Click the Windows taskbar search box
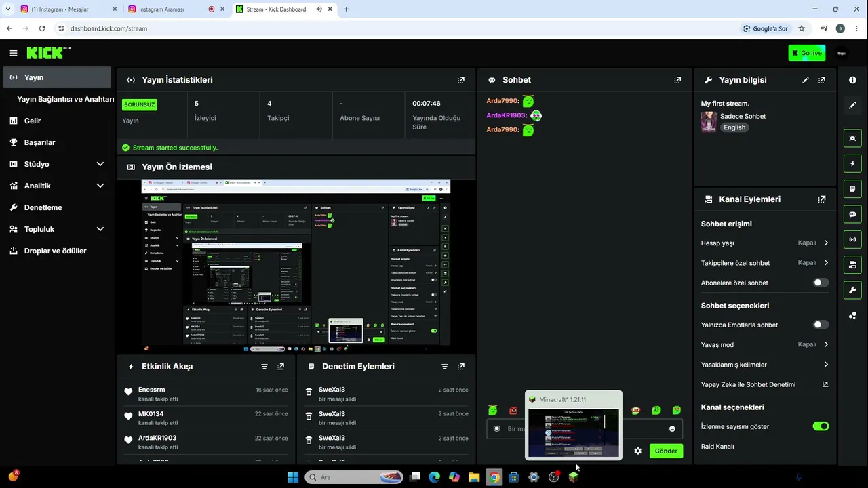 [x=353, y=477]
